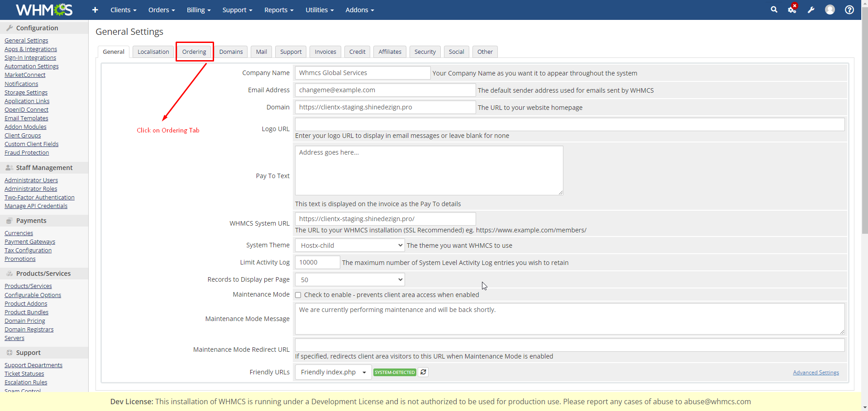Viewport: 868px width, 411px height.
Task: Click the Friendly URLs refresh icon
Action: (x=423, y=372)
